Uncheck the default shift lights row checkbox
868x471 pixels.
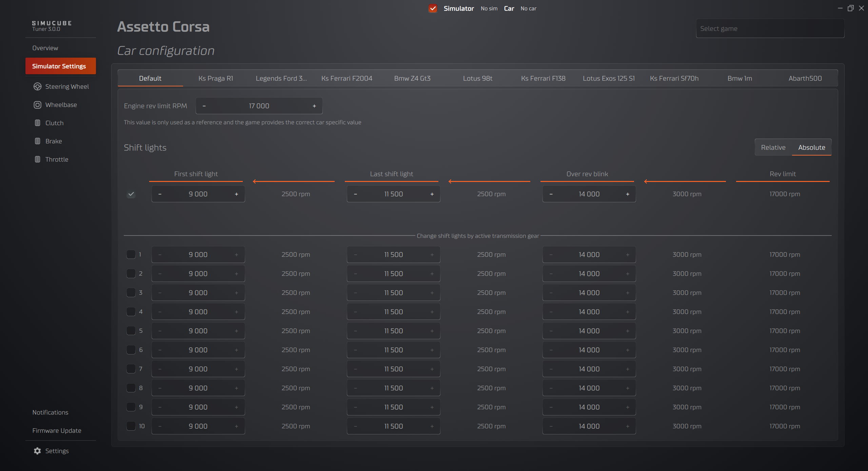pyautogui.click(x=131, y=194)
